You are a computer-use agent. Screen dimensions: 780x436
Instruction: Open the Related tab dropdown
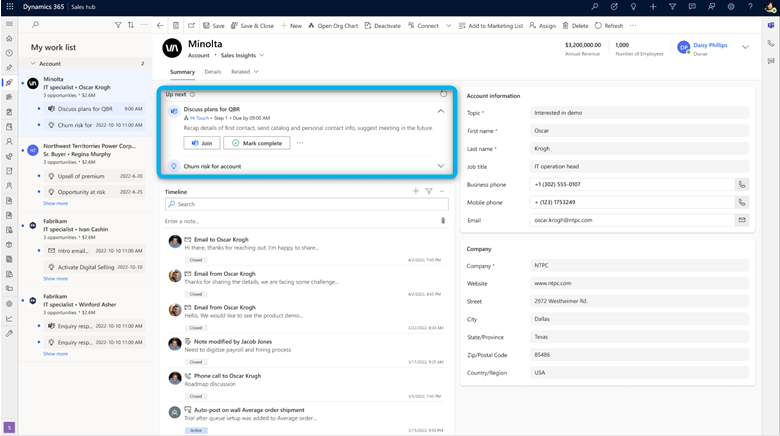[245, 72]
